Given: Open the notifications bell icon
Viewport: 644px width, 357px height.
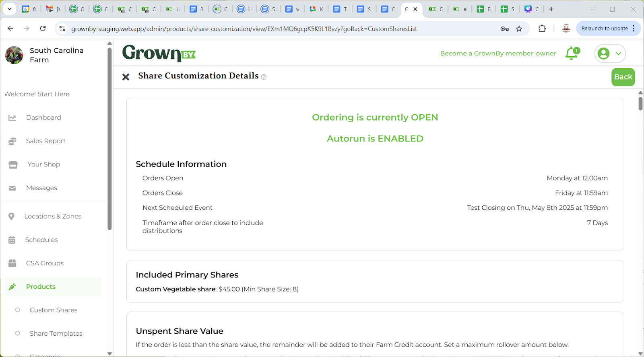Looking at the screenshot, I should point(572,53).
